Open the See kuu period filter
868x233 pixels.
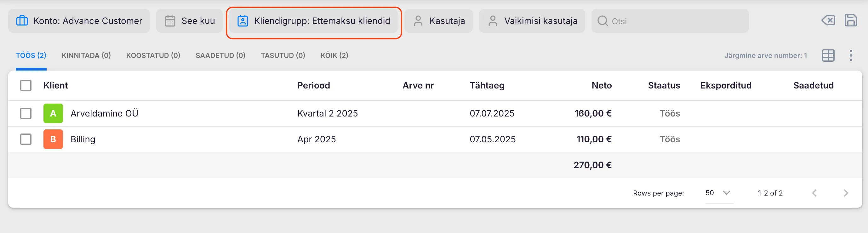coord(189,21)
